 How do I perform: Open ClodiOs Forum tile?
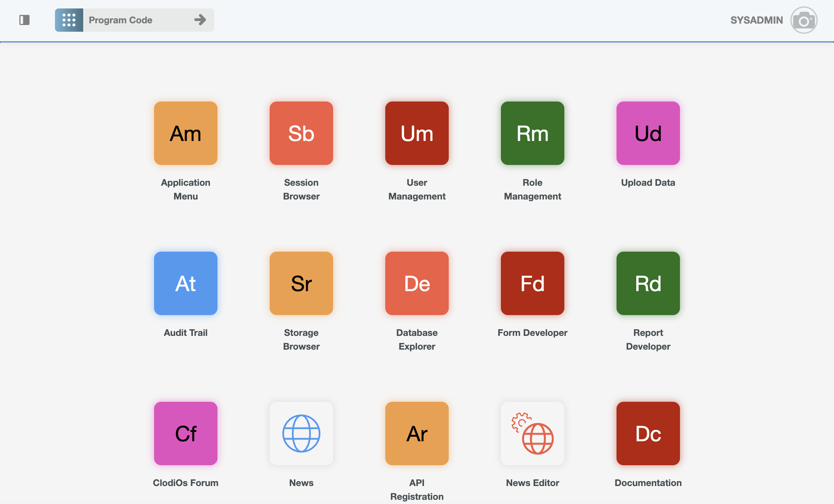click(185, 434)
